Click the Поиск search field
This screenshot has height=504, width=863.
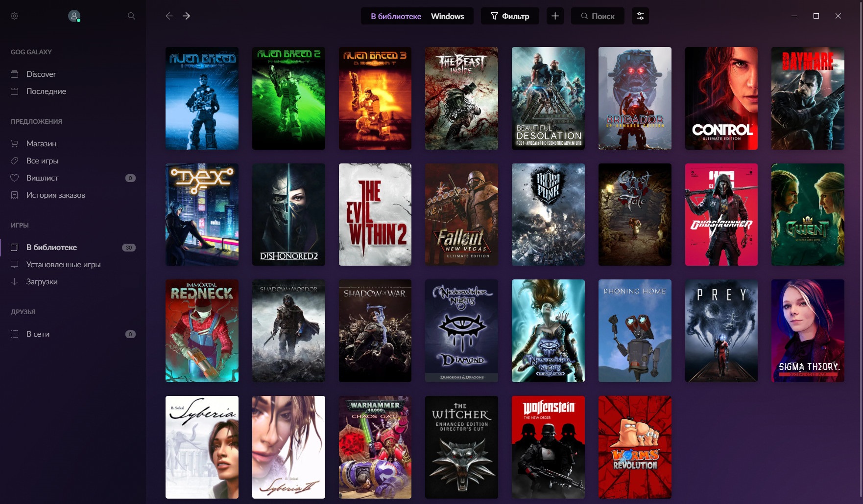coord(598,16)
